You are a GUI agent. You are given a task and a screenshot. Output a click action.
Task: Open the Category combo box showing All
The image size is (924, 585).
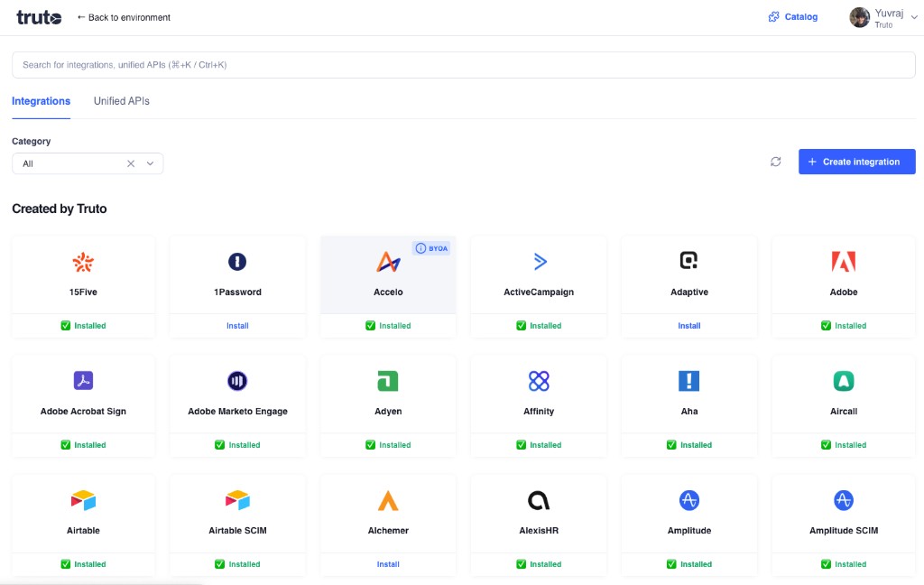(88, 163)
